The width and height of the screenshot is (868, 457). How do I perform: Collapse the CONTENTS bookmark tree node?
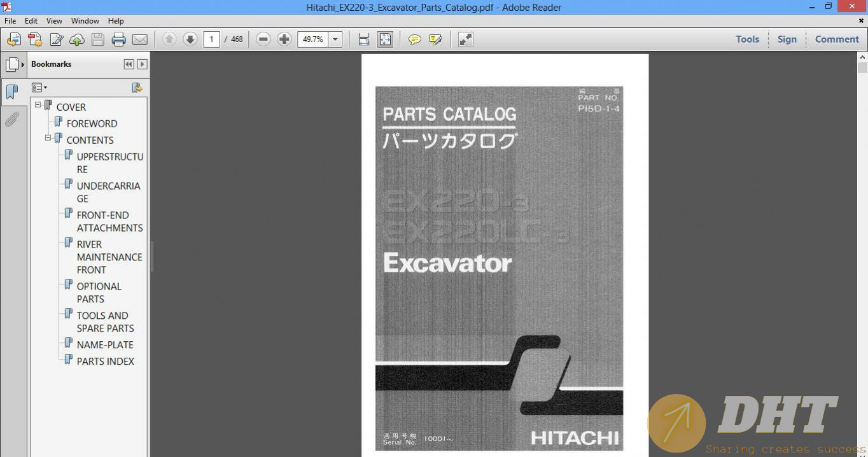pyautogui.click(x=48, y=137)
